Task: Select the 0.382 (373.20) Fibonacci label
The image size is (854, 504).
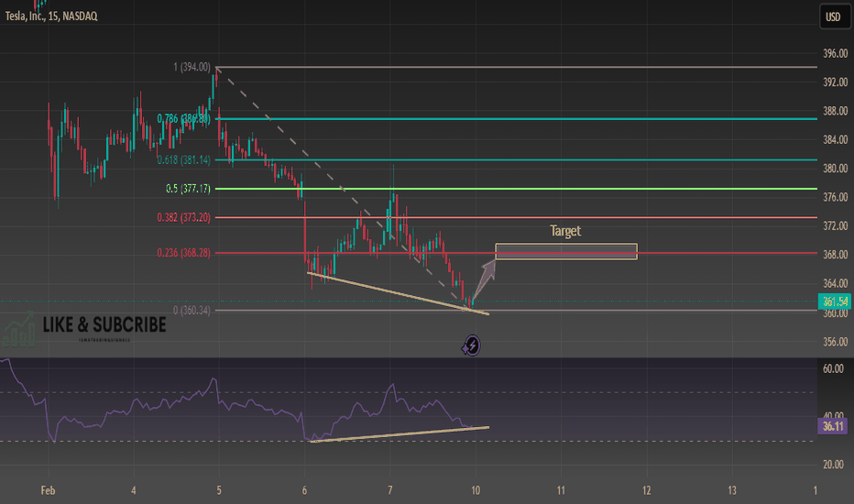Action: point(183,217)
